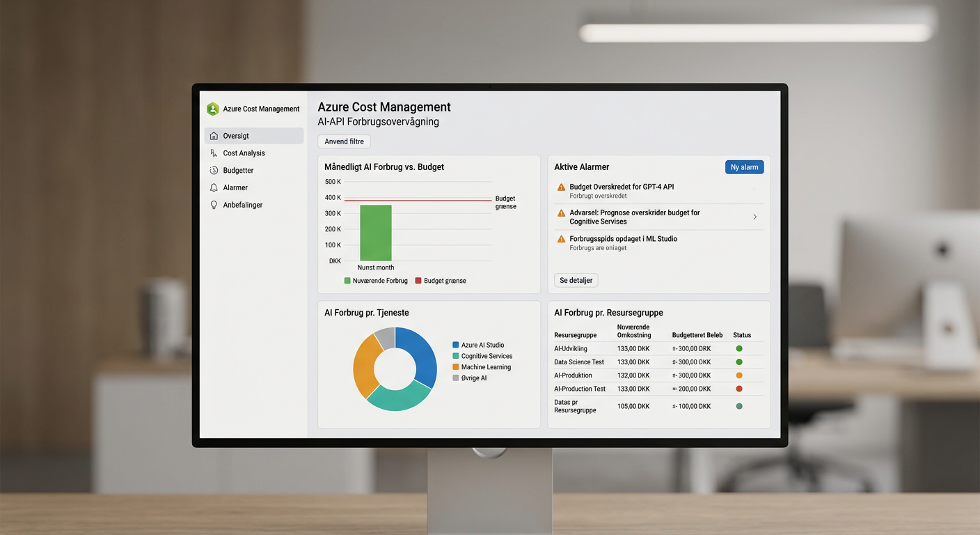Click orange status dot for AI-Produktion
This screenshot has height=535, width=980.
click(x=739, y=375)
